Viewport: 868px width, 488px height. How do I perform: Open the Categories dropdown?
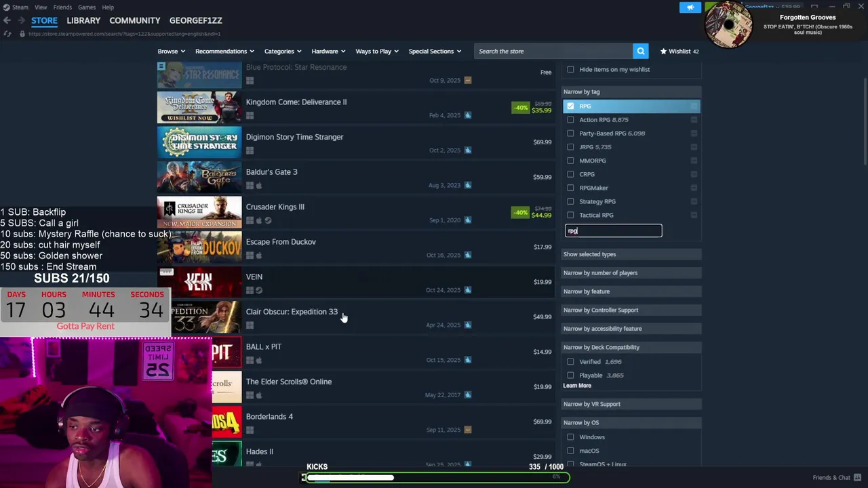pos(283,51)
